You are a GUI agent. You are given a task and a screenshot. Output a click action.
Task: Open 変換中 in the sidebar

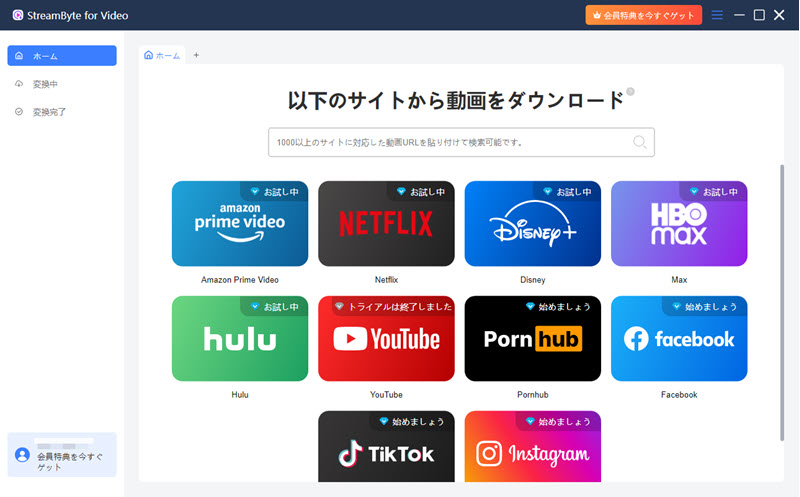(x=62, y=84)
